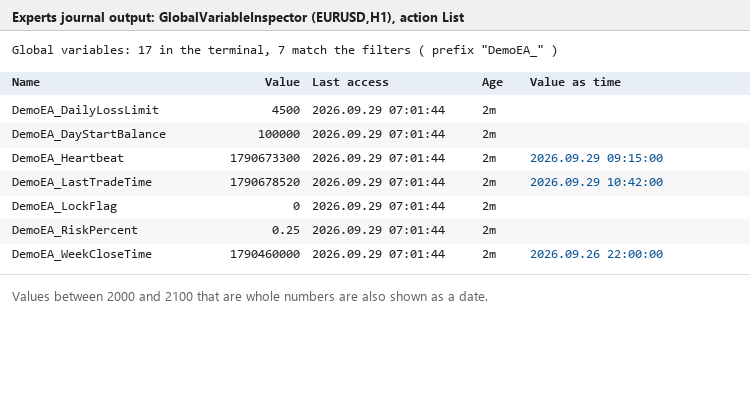Click the Age column header
This screenshot has width=750, height=394.
[x=492, y=82]
